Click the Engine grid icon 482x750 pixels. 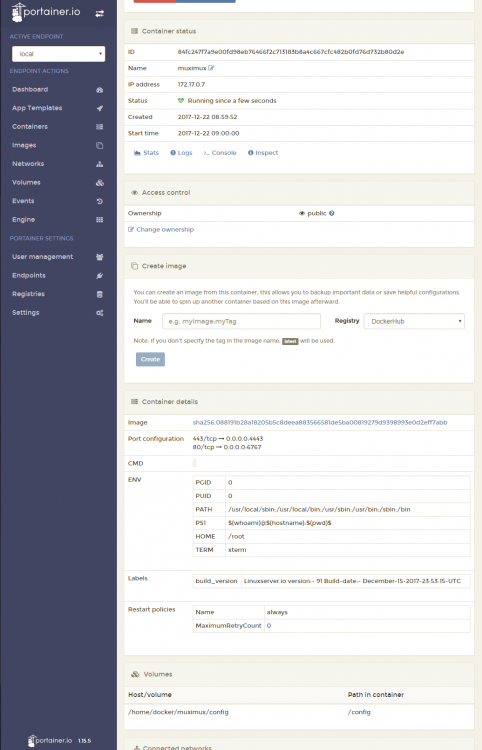(x=99, y=220)
